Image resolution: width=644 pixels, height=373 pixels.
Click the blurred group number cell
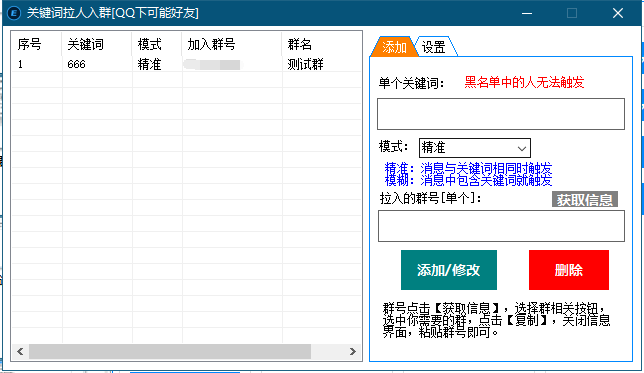click(212, 64)
